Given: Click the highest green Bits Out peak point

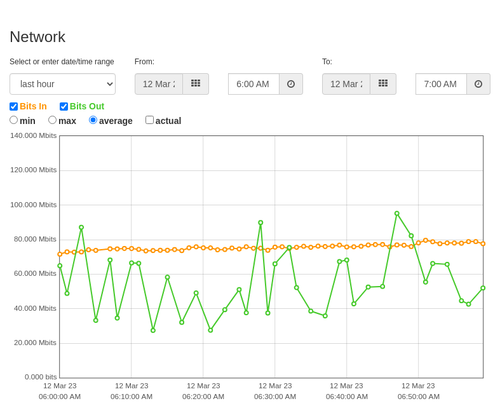Looking at the screenshot, I should click(x=397, y=213).
